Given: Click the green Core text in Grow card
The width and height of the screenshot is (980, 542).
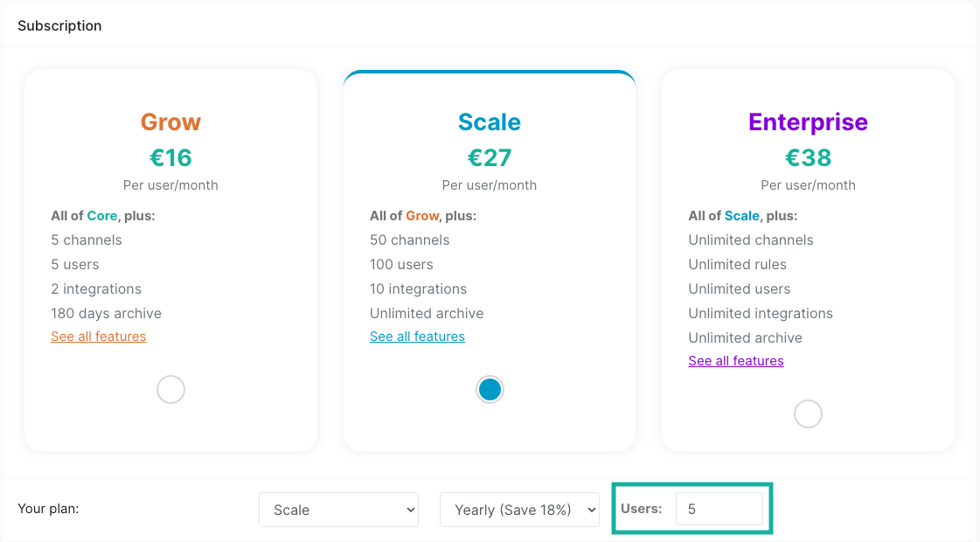Looking at the screenshot, I should (x=101, y=216).
